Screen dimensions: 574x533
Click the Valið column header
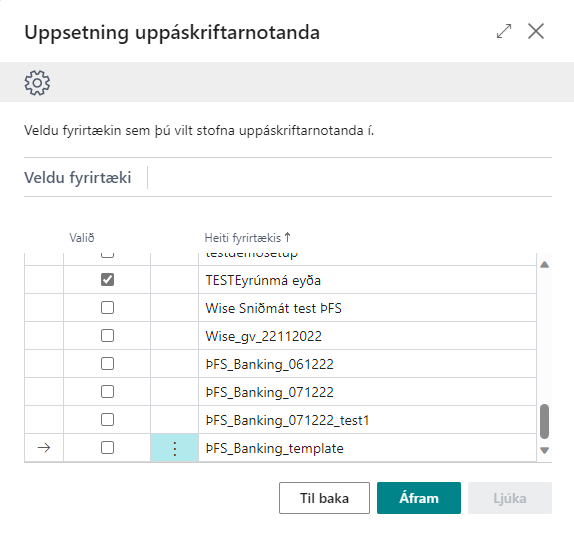coord(82,238)
